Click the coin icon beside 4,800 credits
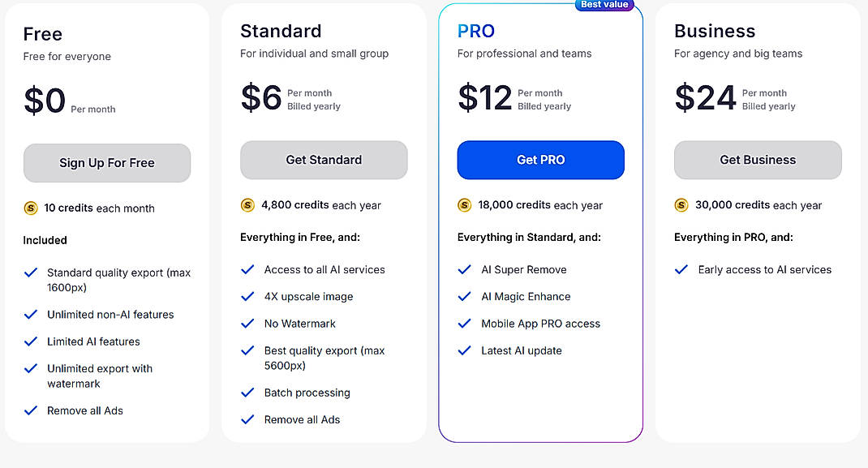Viewport: 868px width, 468px height. [247, 205]
